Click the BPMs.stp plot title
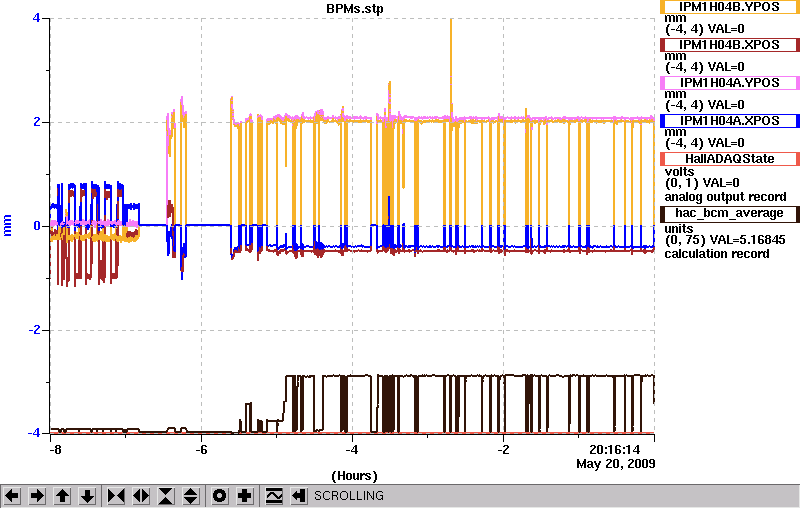Screen dimensions: 800x508 355,9
